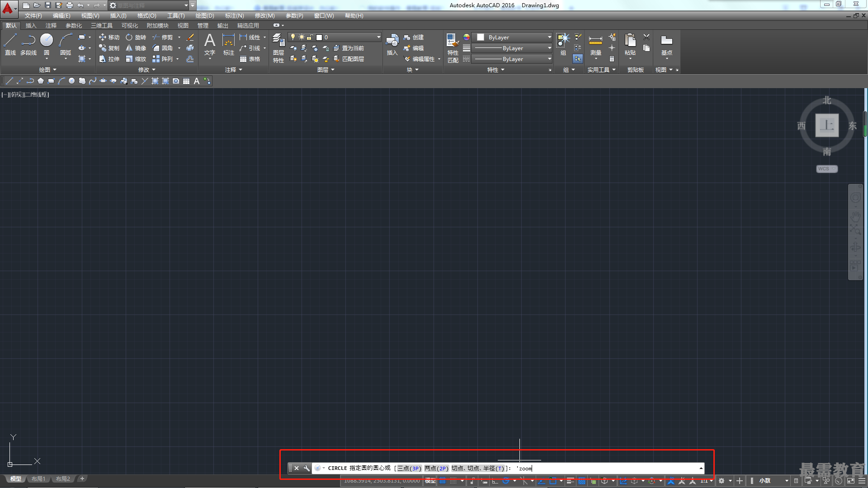Click the 置为当前 button
The width and height of the screenshot is (868, 488).
point(349,48)
